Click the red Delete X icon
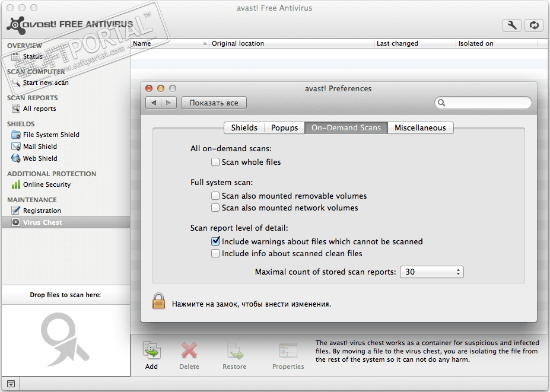 click(189, 350)
